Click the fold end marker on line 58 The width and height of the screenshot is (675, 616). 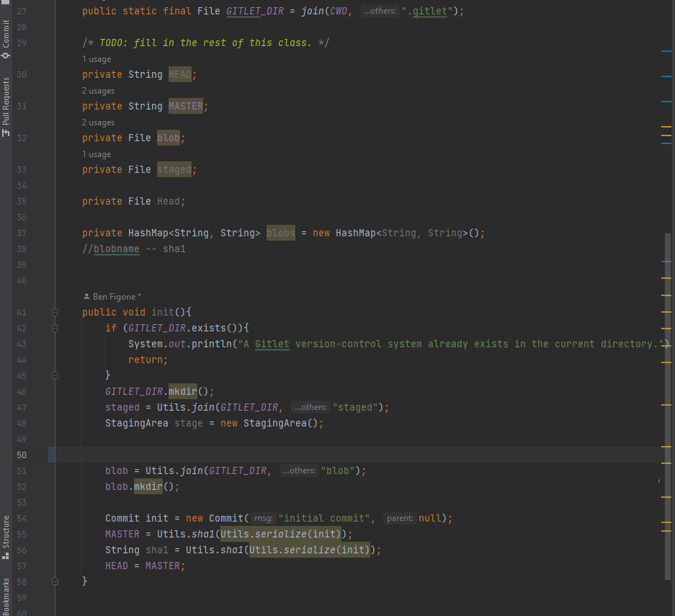54,581
